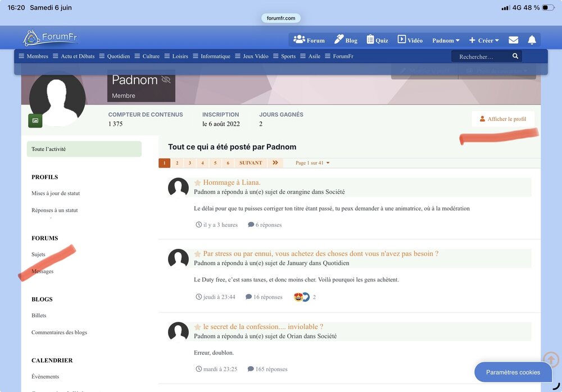This screenshot has width=562, height=392.
Task: Select Toute l'activité filter
Action: click(x=84, y=149)
